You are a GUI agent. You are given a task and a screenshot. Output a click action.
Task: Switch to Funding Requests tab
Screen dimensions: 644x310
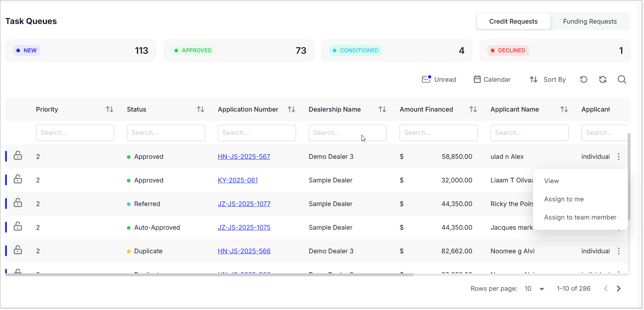pyautogui.click(x=589, y=21)
